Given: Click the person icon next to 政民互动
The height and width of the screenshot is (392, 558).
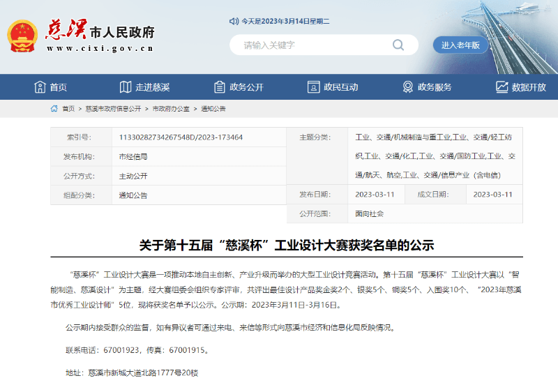Looking at the screenshot, I should click(x=313, y=86).
